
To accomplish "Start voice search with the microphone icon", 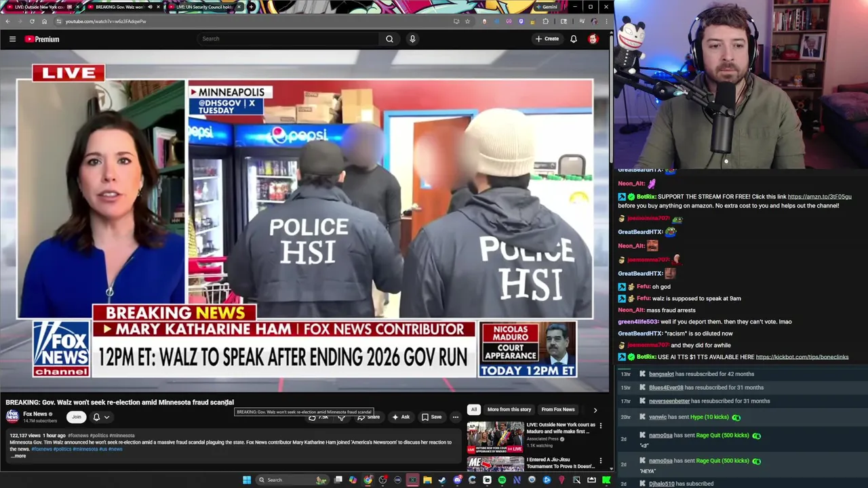I will 412,39.
